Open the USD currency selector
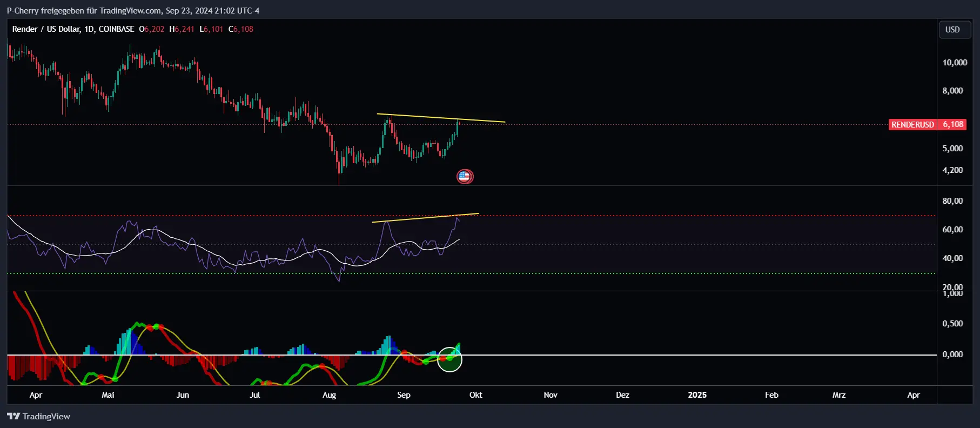The height and width of the screenshot is (428, 980). click(x=955, y=29)
